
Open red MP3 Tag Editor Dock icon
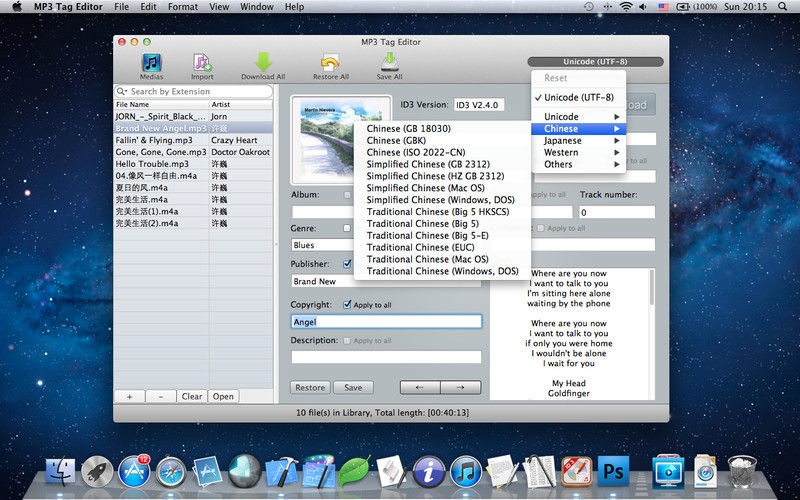pyautogui.click(x=576, y=471)
